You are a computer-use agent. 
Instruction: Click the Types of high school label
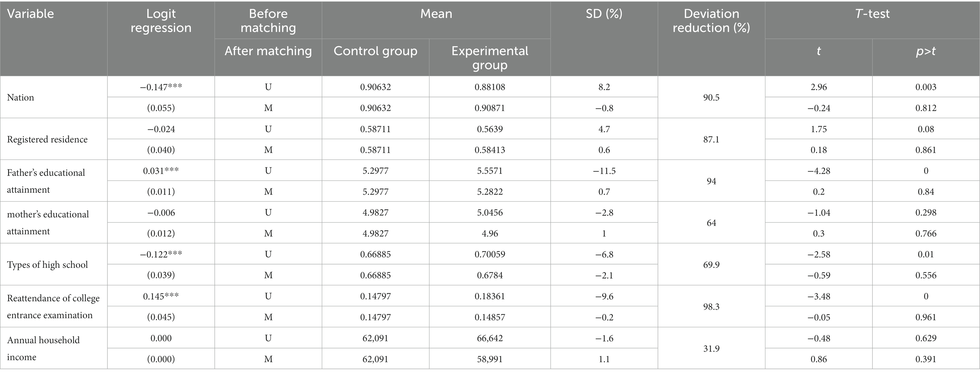pos(47,265)
